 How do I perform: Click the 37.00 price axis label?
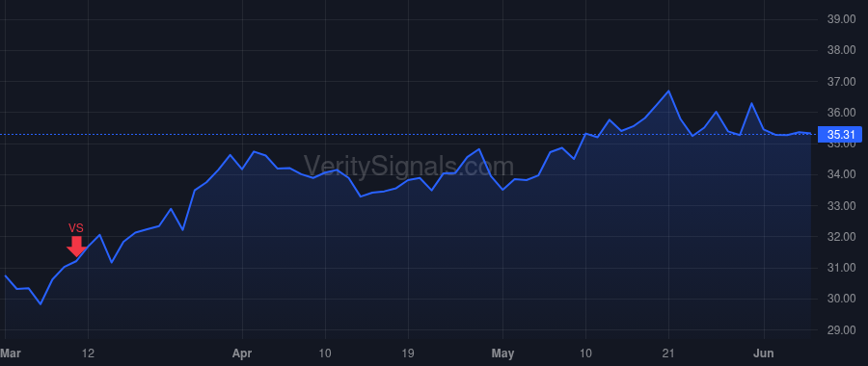[x=841, y=81]
